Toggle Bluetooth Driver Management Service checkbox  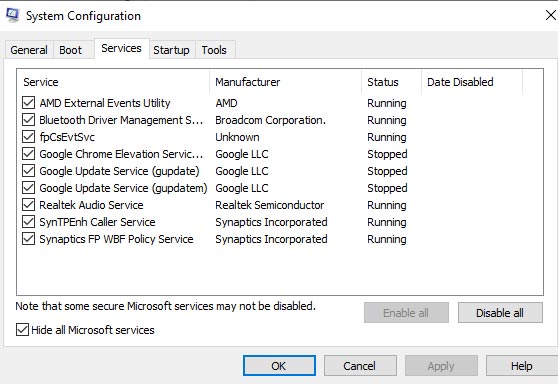tap(28, 120)
